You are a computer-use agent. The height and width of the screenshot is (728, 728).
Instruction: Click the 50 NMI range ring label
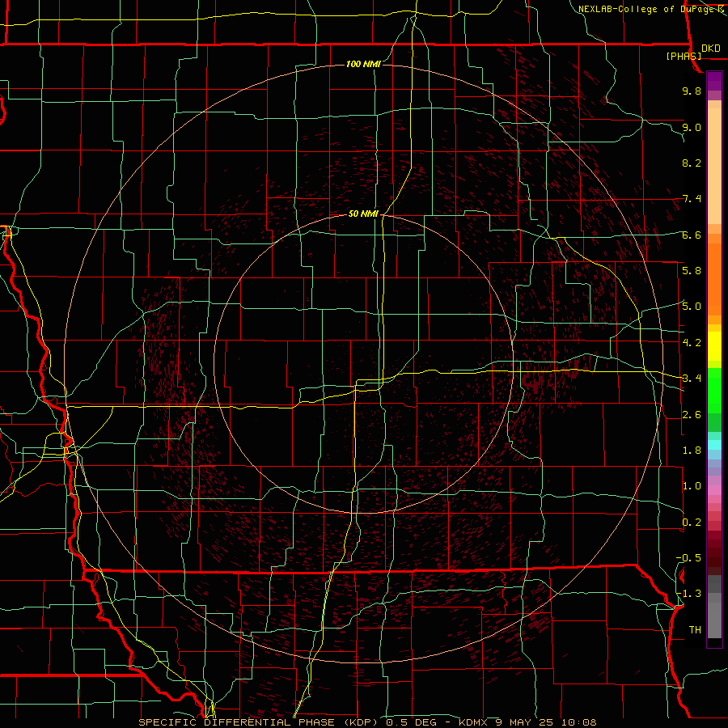(363, 214)
